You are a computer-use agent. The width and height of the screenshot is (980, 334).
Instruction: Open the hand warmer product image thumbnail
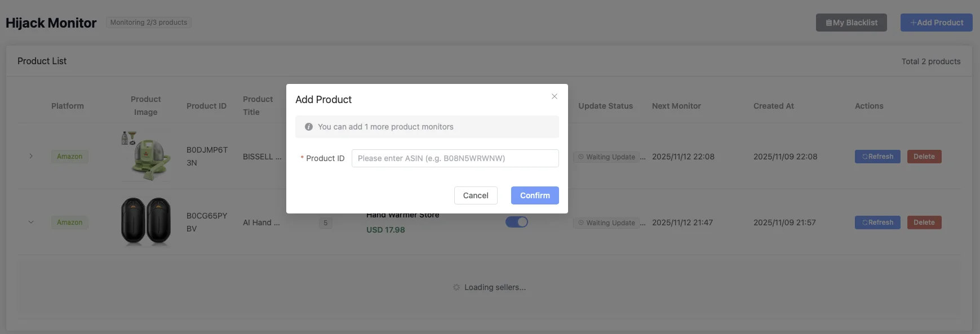(146, 221)
